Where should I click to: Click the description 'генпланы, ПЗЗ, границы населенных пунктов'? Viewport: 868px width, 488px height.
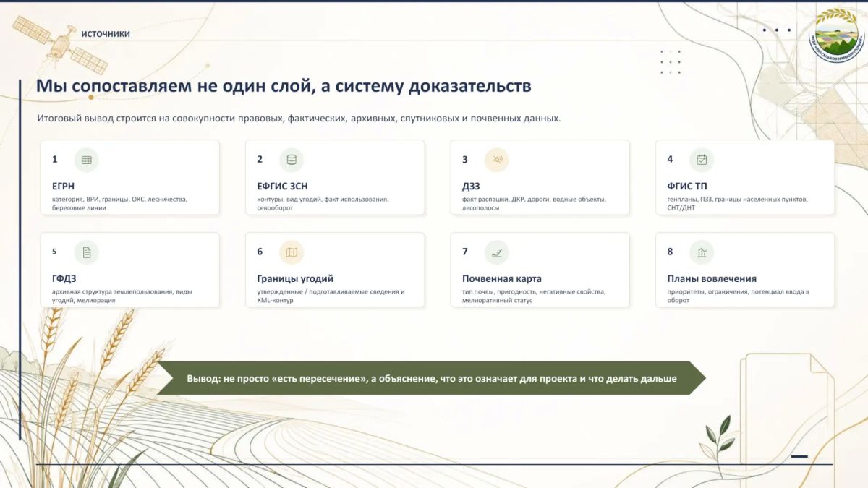point(738,203)
